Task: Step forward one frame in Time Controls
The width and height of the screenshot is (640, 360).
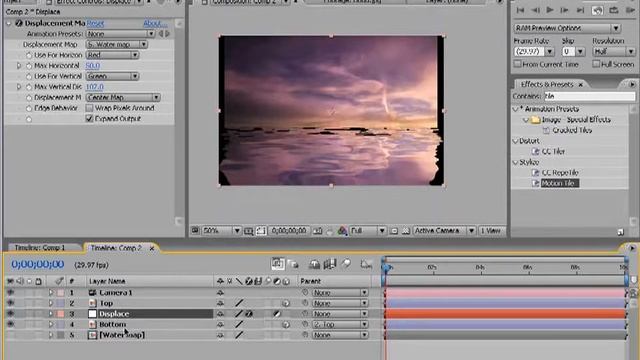Action: (x=564, y=10)
